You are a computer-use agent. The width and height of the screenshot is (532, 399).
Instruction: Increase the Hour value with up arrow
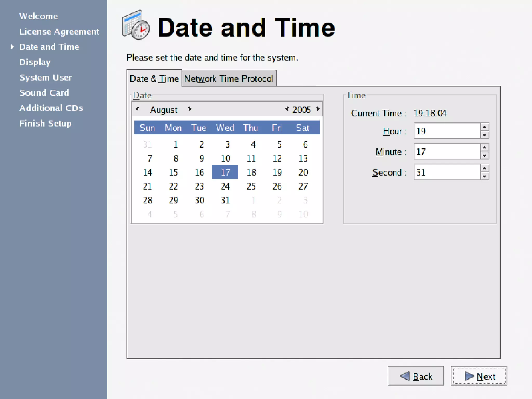(x=484, y=127)
